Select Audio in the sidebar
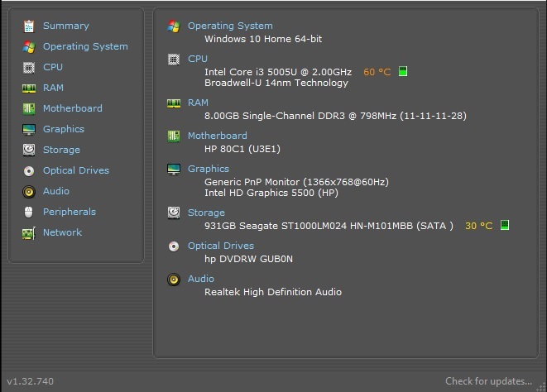 coord(55,191)
